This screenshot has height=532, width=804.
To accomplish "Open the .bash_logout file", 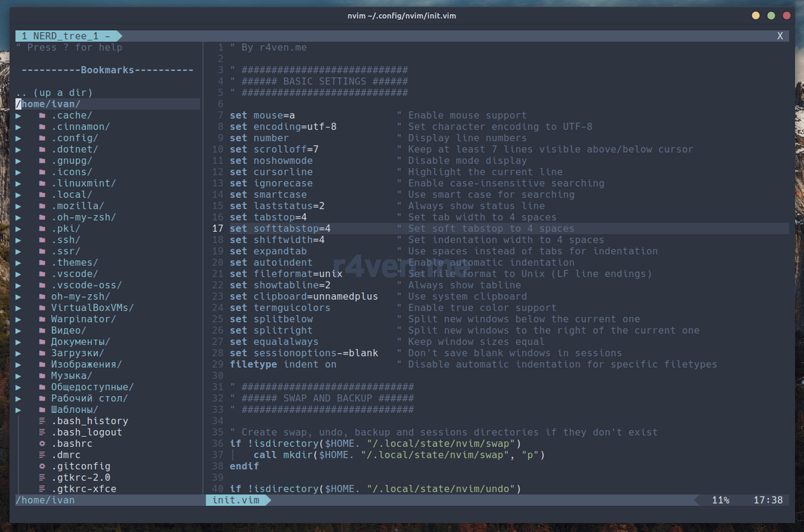I will click(86, 432).
